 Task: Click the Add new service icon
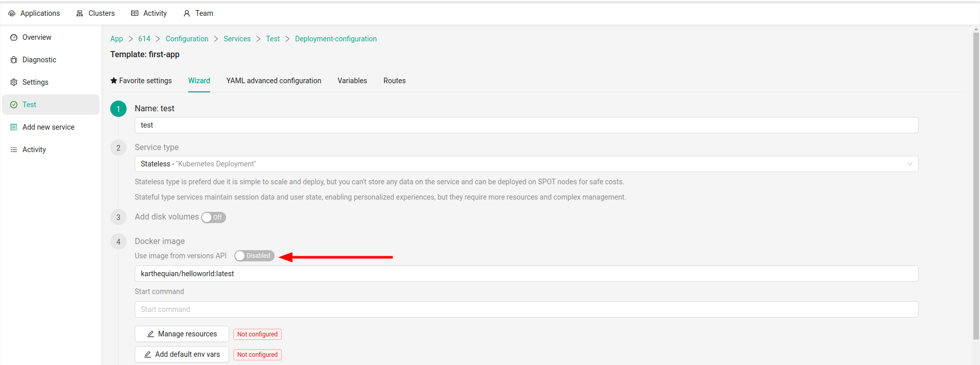point(14,127)
